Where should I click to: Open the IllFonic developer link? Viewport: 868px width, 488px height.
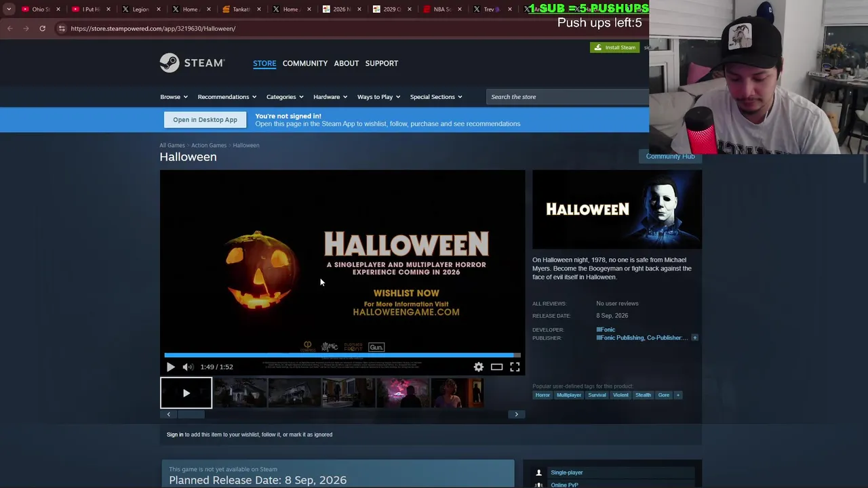(x=606, y=329)
